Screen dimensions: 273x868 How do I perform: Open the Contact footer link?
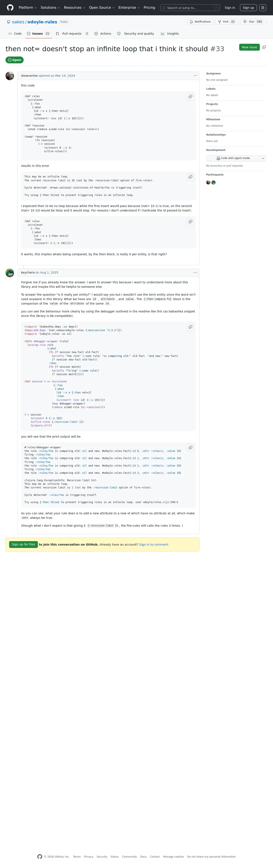tap(155, 857)
